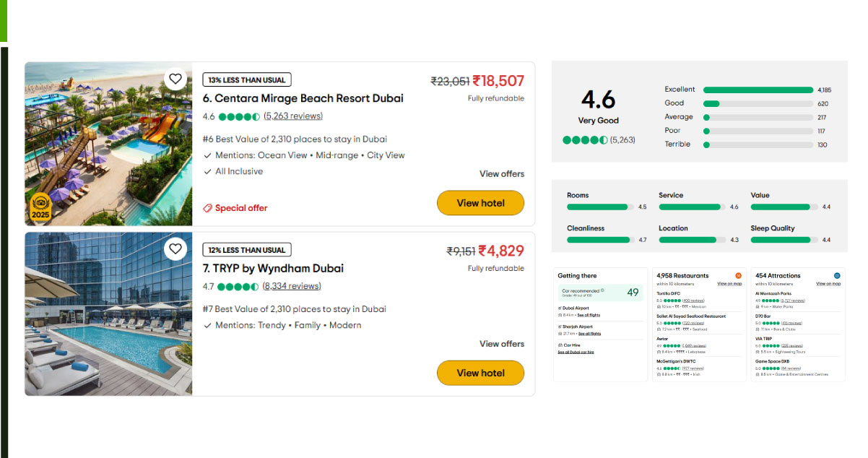Filter reviews by the Average rating bar
This screenshot has width=868, height=458.
click(758, 117)
